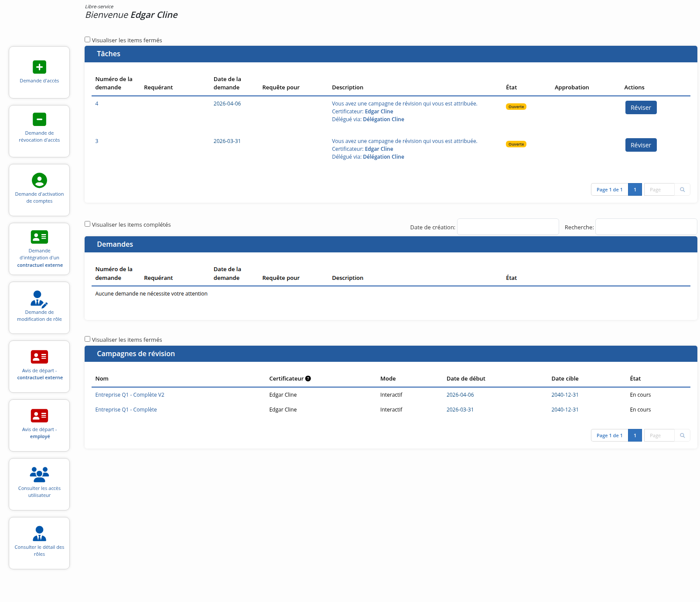This screenshot has width=700, height=602.
Task: Click Délégation Cline link in request 4
Action: pos(383,119)
